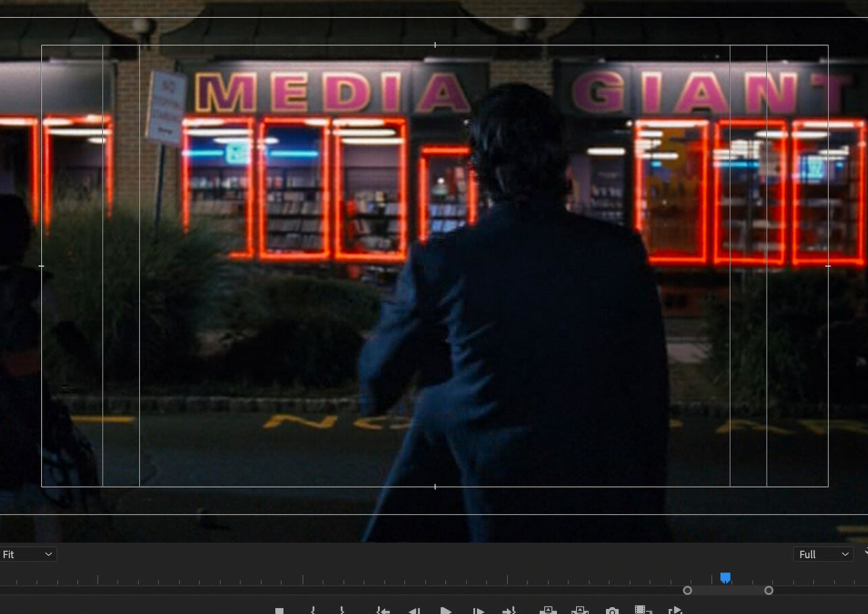Click the Mark In bracket icon

(313, 611)
